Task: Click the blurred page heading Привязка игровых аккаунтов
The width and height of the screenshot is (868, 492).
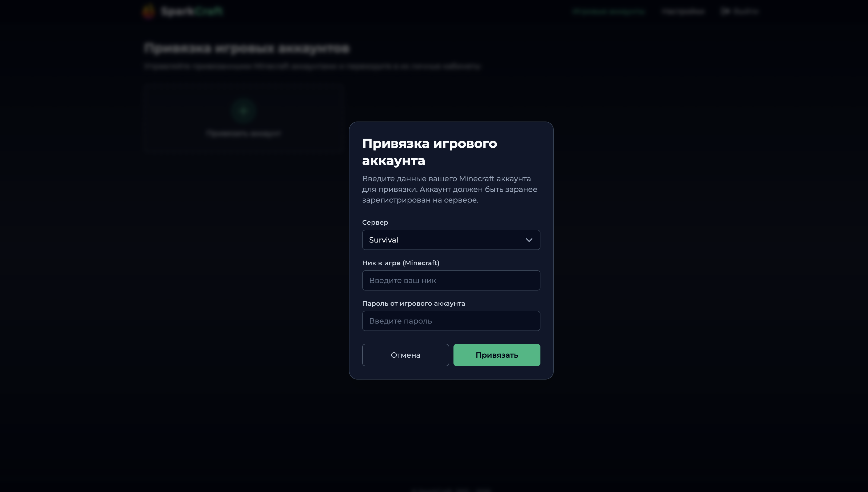Action: (246, 48)
